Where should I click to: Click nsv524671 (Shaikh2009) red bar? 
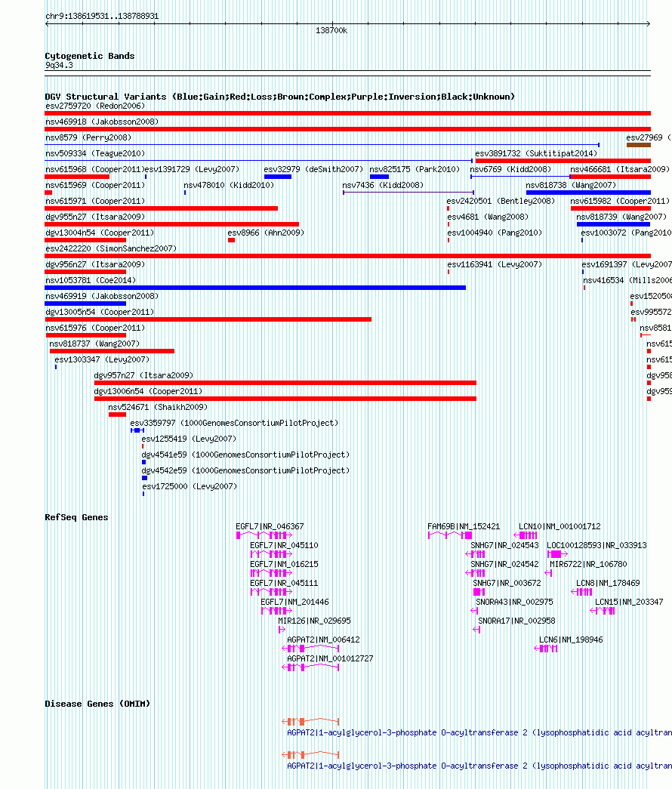[x=117, y=415]
